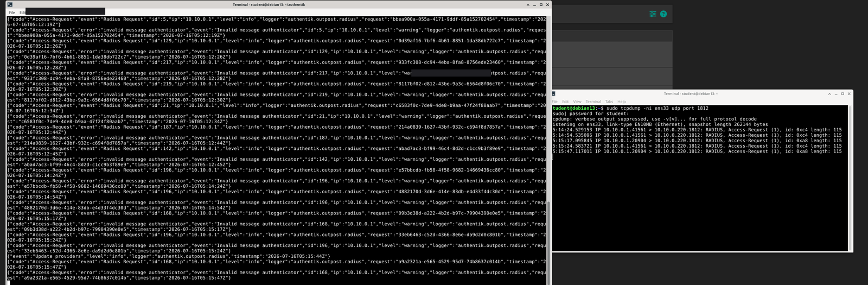Click the 'password for student:' prompt line
Viewport: 868px width, 285px height.
tap(591, 113)
